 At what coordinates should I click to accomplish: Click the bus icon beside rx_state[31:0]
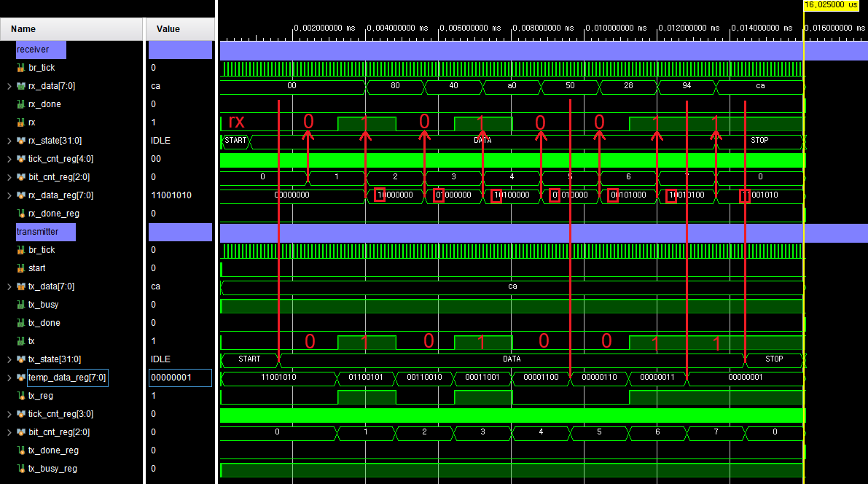(x=21, y=141)
